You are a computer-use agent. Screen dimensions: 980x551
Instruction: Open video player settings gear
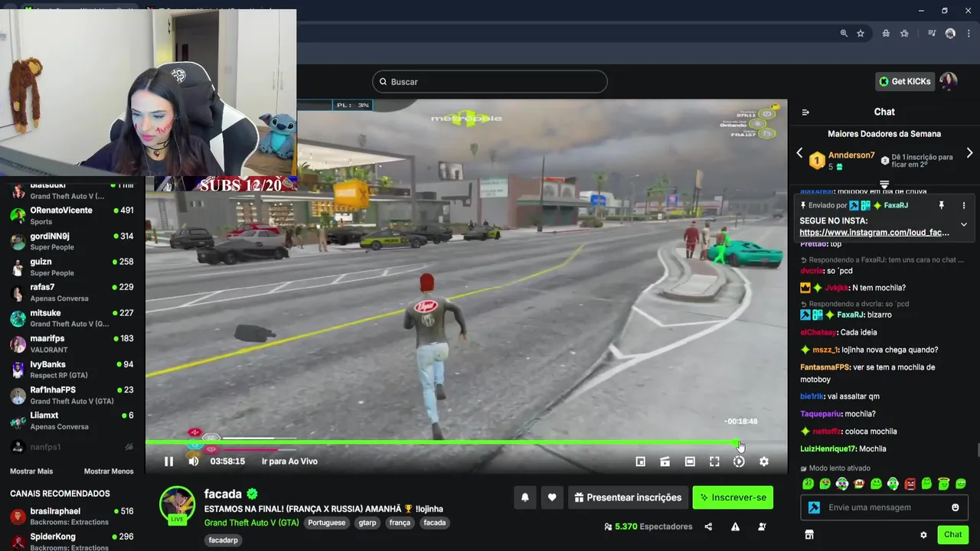pos(763,461)
